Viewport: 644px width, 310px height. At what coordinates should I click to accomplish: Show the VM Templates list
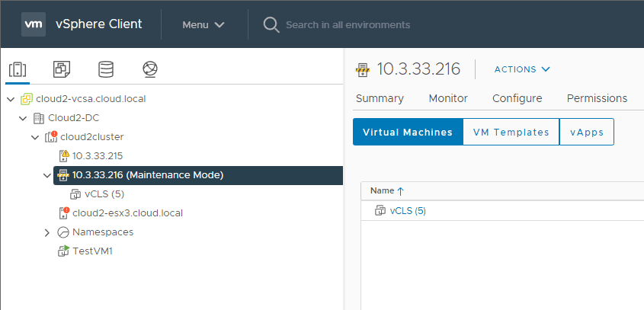(x=511, y=132)
